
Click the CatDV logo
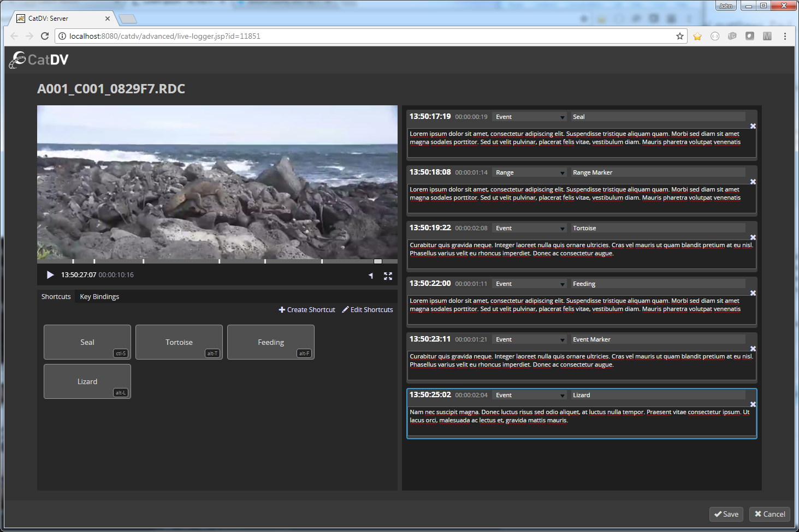point(39,59)
